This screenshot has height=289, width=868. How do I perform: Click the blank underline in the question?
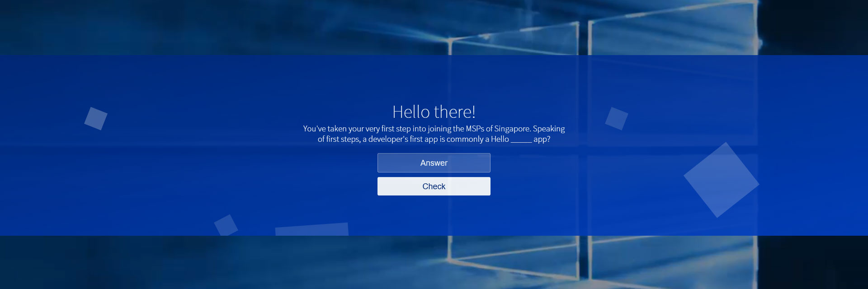coord(521,140)
